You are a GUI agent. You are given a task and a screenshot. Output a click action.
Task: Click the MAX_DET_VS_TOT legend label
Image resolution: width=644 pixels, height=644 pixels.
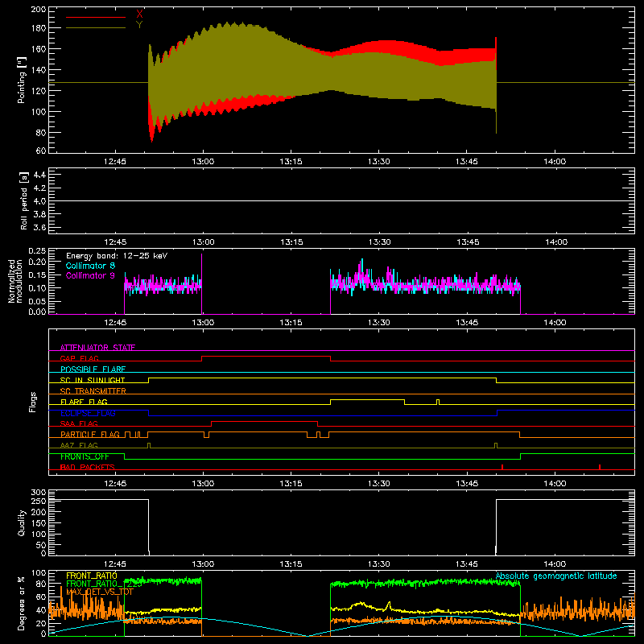click(x=100, y=592)
